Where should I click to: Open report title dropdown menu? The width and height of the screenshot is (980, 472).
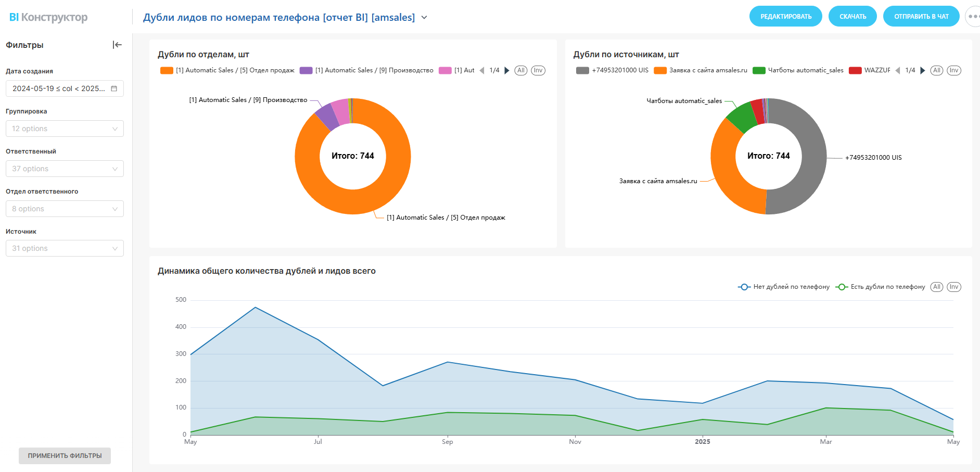(424, 17)
